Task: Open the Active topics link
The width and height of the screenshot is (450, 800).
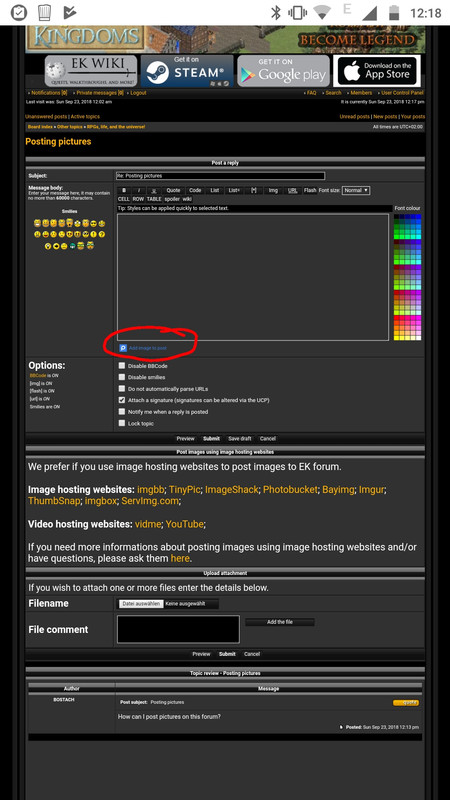Action: tap(85, 116)
